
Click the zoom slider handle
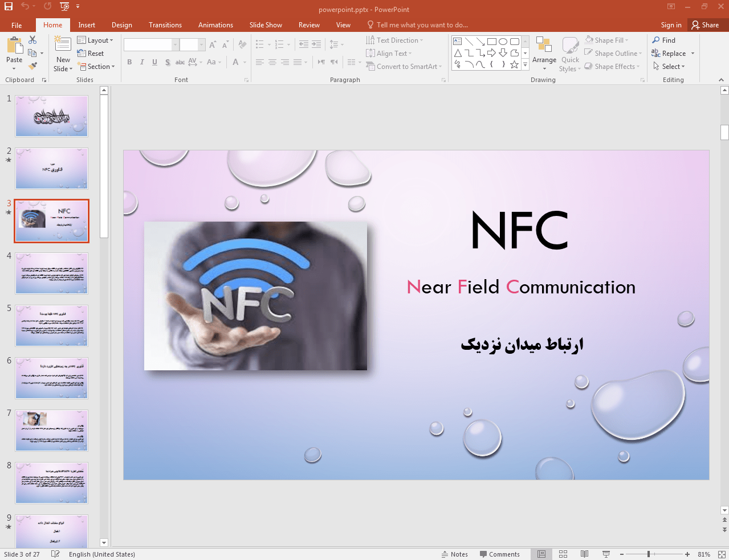click(649, 554)
